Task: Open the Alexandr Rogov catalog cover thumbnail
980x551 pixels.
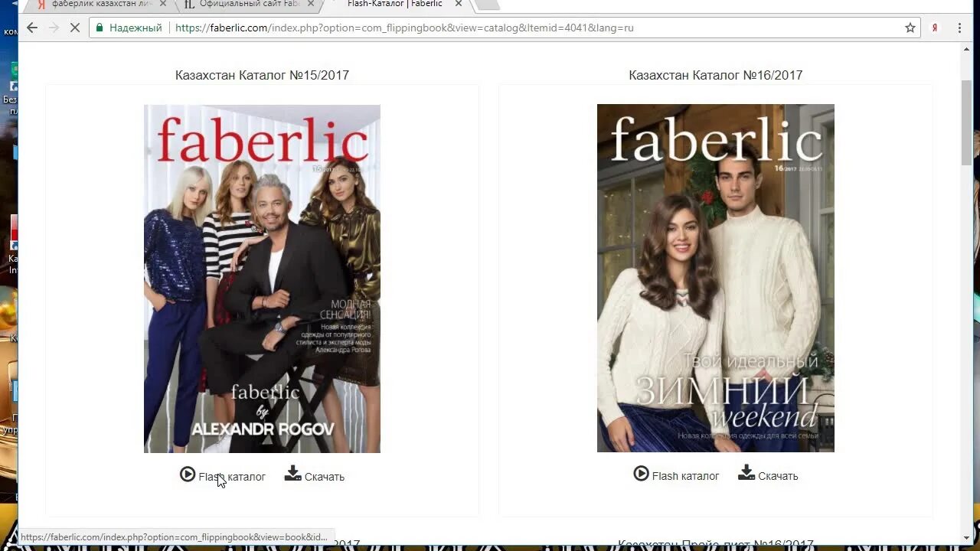Action: coord(262,279)
